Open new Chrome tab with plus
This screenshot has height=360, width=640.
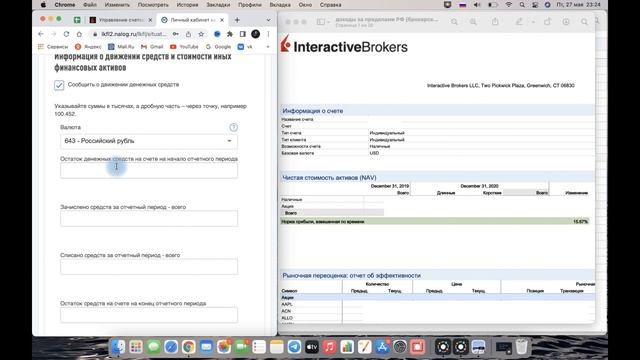coord(237,20)
